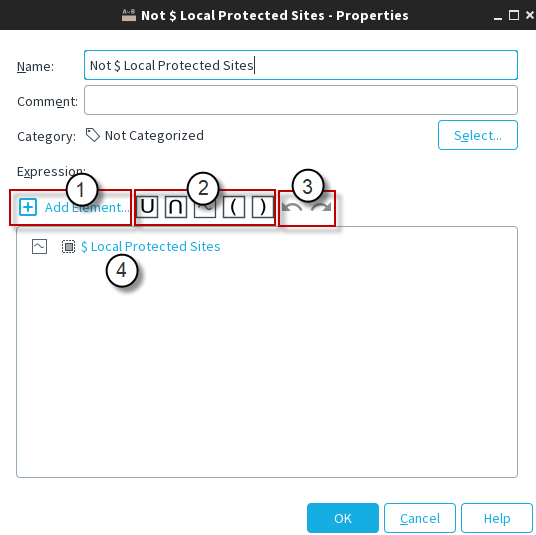Screen dimensions: 536x535
Task: Confirm changes with OK button
Action: click(x=343, y=518)
